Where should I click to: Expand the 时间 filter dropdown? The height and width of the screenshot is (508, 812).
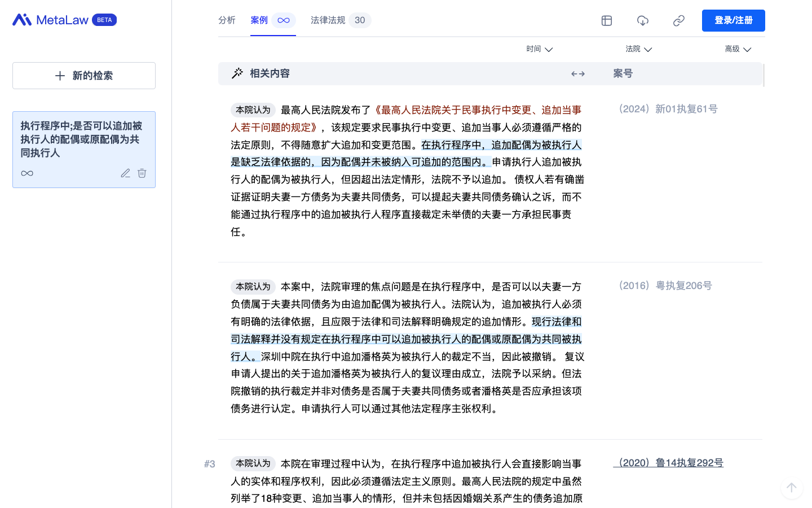539,49
